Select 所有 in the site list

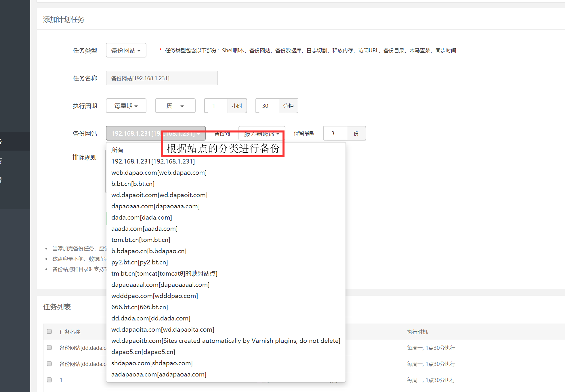[117, 150]
